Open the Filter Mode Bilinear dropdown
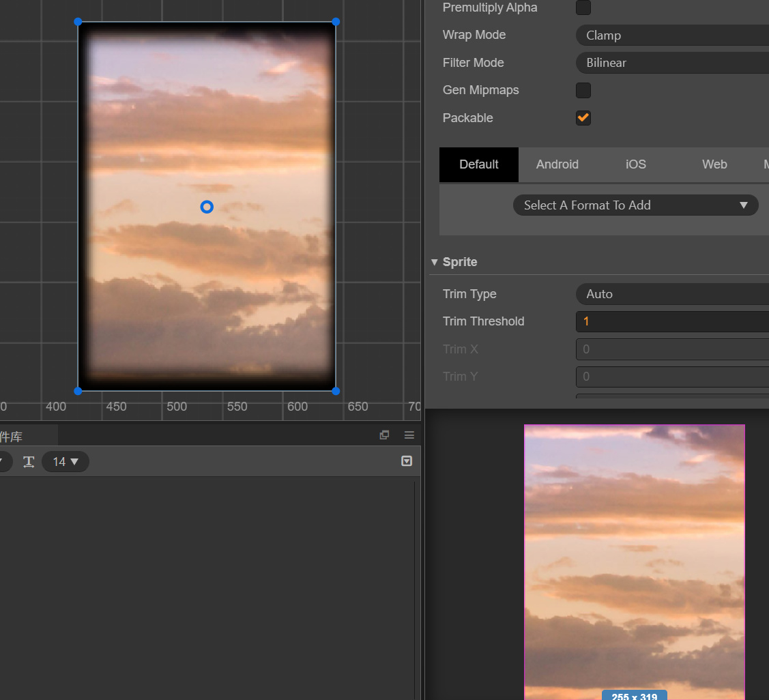 pyautogui.click(x=672, y=63)
